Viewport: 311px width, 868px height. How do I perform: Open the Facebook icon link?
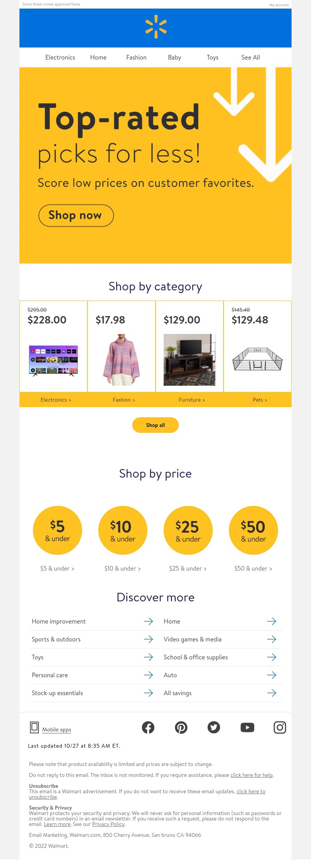(148, 727)
